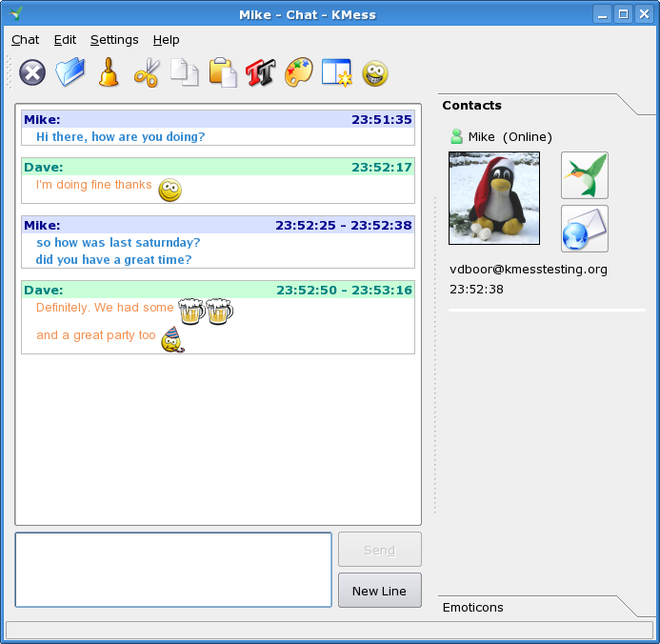660x644 pixels.
Task: Open the Settings menu
Action: 114,40
